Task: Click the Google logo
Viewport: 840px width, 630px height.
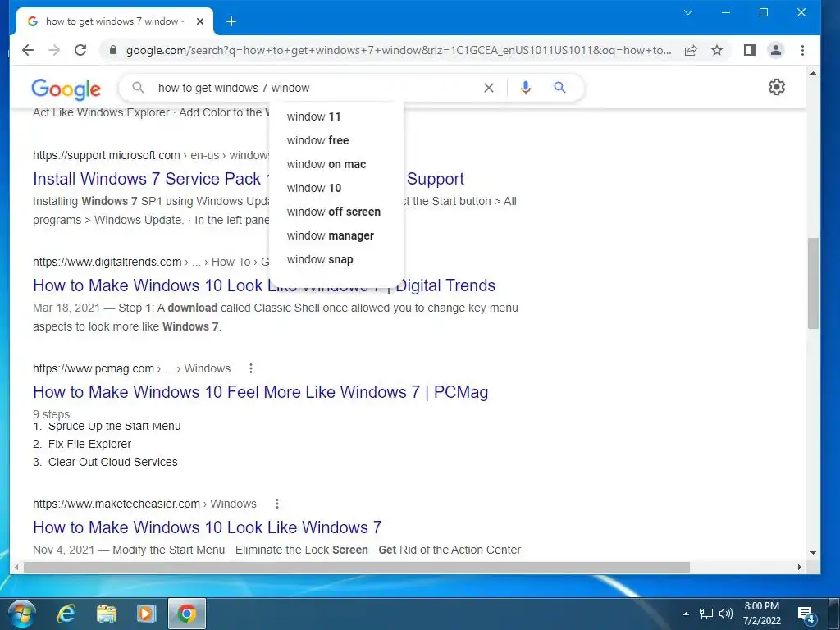Action: 66,89
